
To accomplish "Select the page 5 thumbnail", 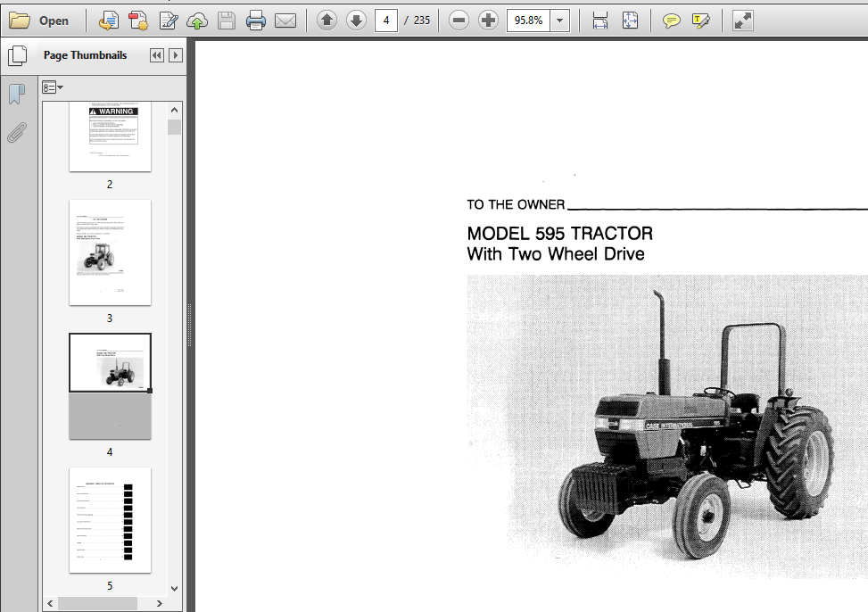I will click(110, 520).
